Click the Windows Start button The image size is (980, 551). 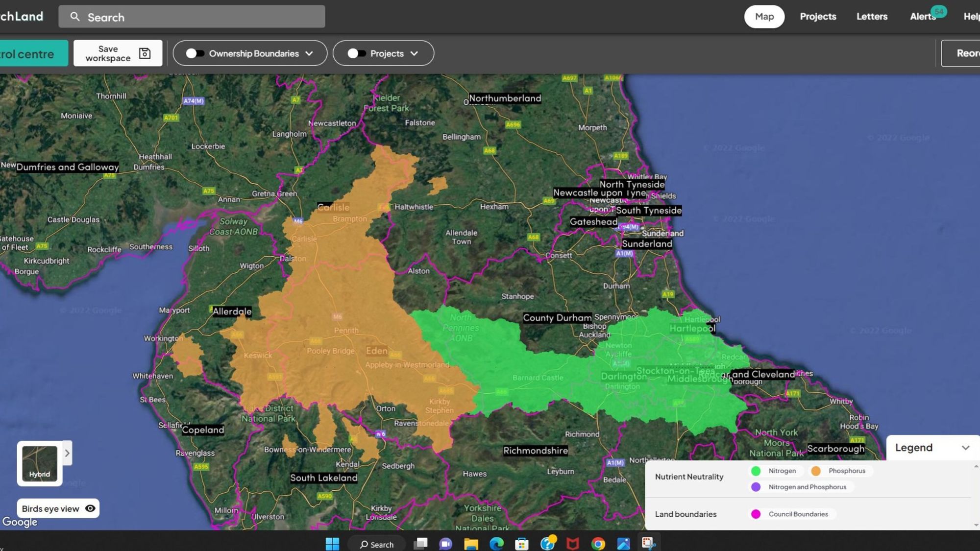333,544
